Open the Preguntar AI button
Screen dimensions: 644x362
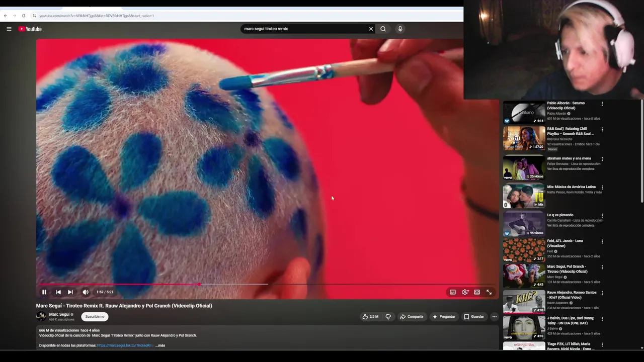click(444, 317)
